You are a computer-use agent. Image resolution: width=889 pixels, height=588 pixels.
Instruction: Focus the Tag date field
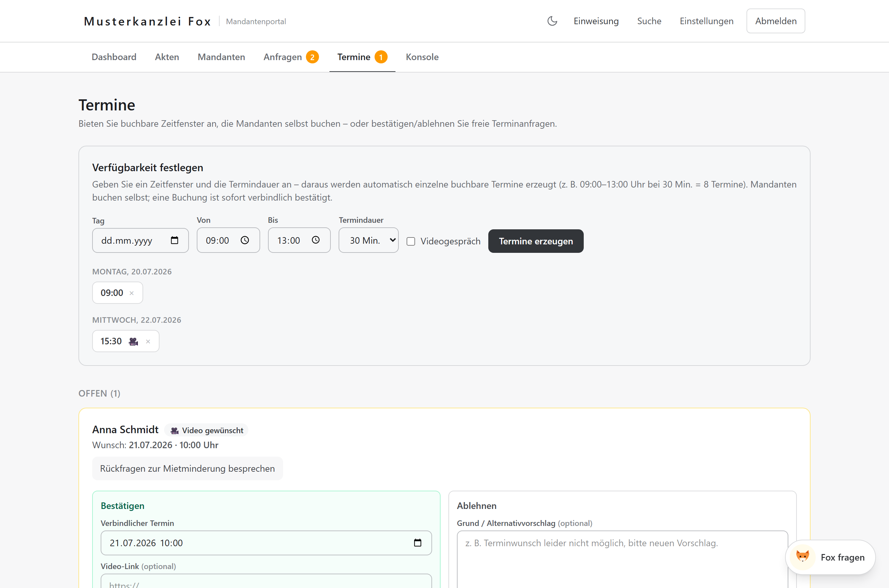(x=140, y=240)
